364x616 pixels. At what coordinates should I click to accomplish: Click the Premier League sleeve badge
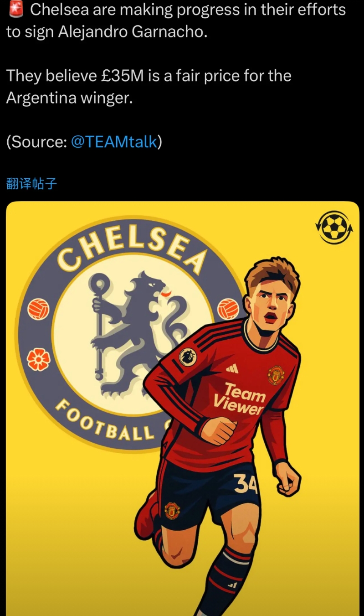[187, 356]
